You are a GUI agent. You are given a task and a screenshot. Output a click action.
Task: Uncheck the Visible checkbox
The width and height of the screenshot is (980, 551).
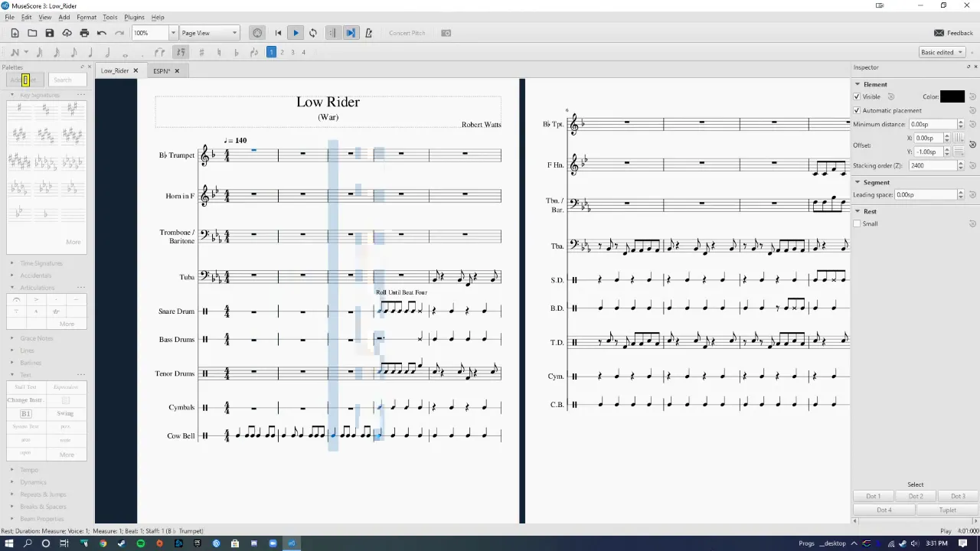(857, 96)
